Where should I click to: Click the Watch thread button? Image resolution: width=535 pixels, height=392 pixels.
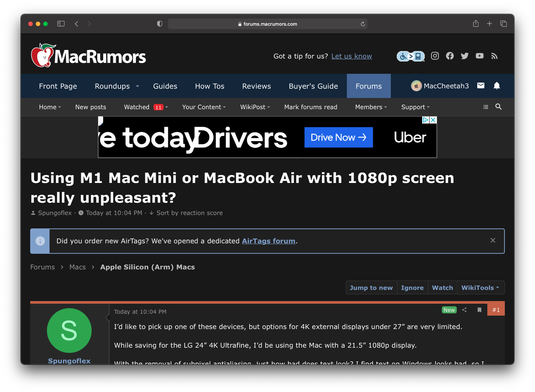443,288
